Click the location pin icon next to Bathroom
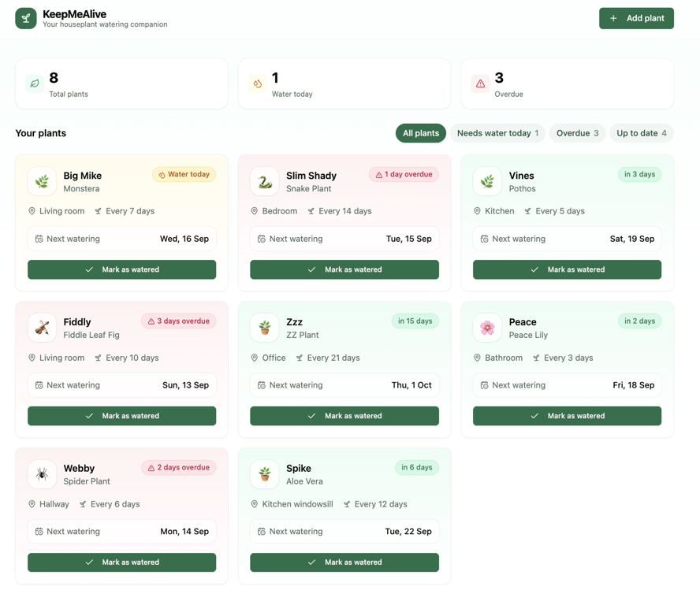Viewport: 700px width, 605px height. click(477, 358)
